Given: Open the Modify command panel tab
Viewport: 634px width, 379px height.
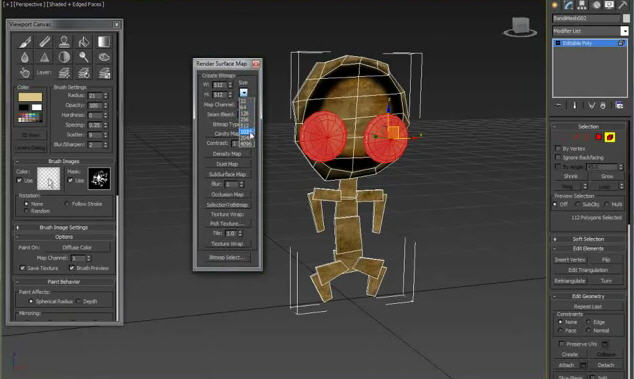Looking at the screenshot, I should pyautogui.click(x=568, y=5).
